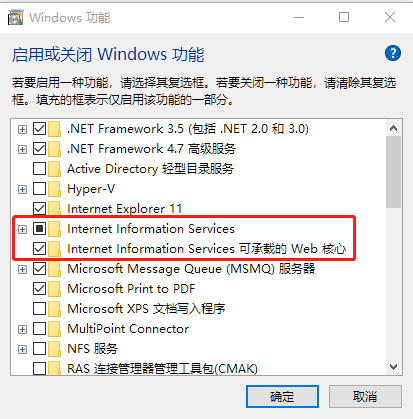Click the MultiPoint Connector folder icon
The image size is (413, 419).
tap(55, 329)
